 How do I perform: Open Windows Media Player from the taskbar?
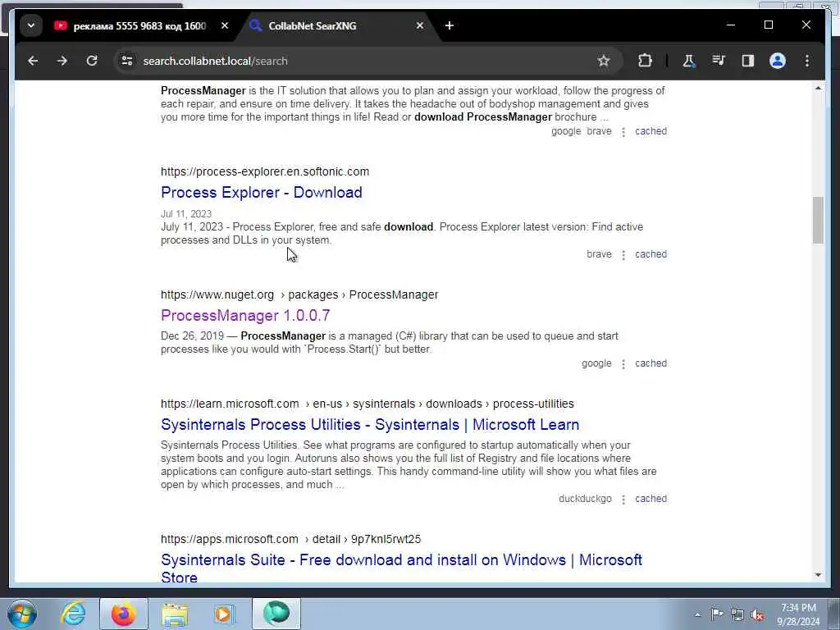point(224,614)
